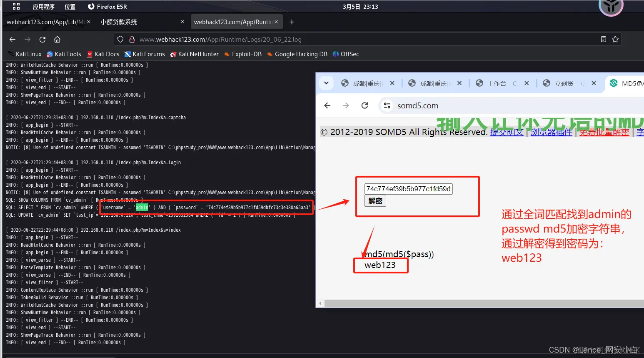644x358 pixels.
Task: Click the 解密 button
Action: (x=375, y=201)
